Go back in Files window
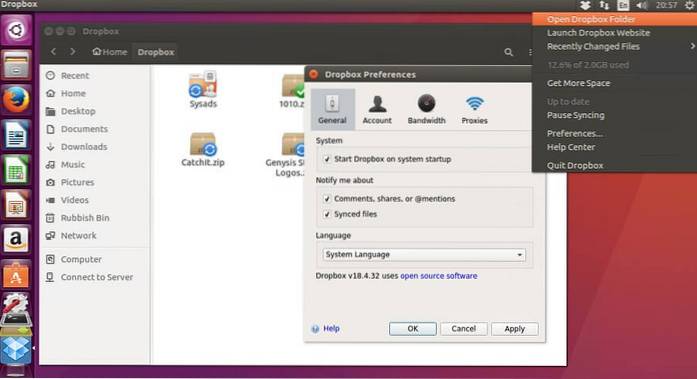697x379 pixels. [53, 52]
